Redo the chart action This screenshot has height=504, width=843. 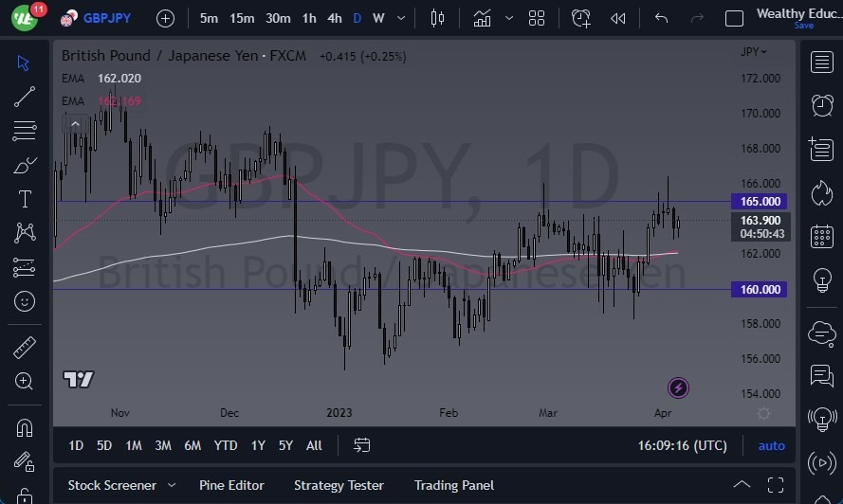point(697,18)
